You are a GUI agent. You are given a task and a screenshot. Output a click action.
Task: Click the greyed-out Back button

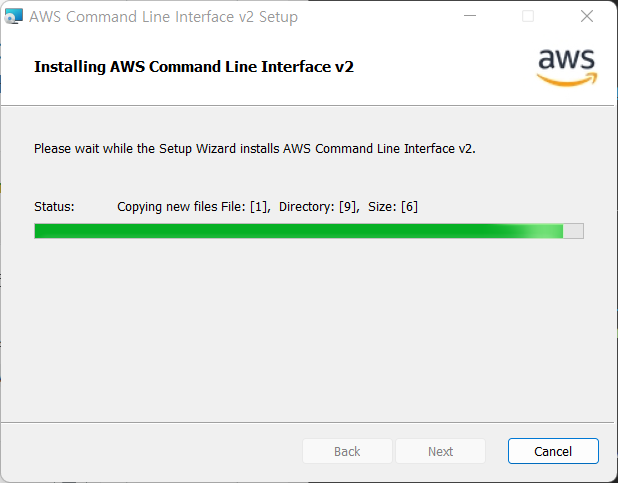point(347,451)
